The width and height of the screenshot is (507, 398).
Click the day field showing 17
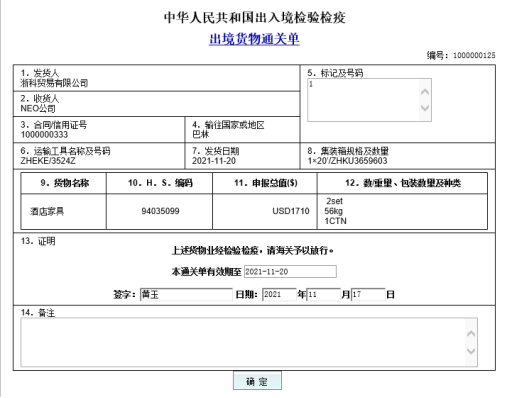click(x=368, y=294)
